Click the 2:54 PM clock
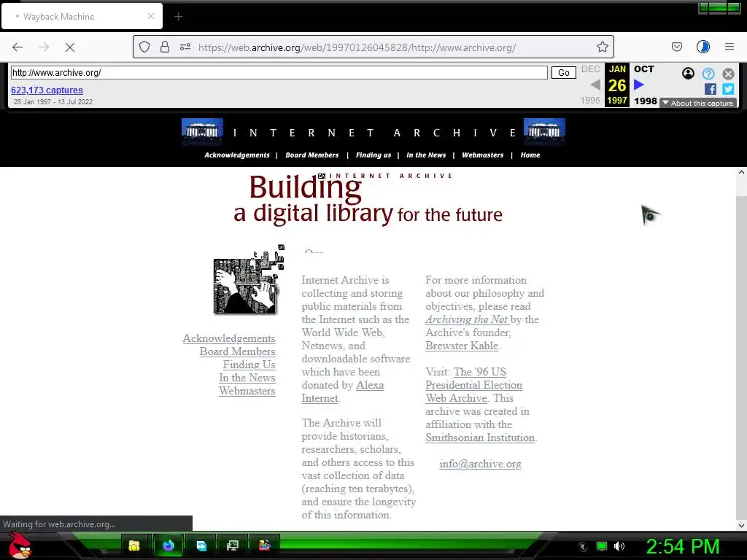Image resolution: width=747 pixels, height=560 pixels. click(x=682, y=546)
